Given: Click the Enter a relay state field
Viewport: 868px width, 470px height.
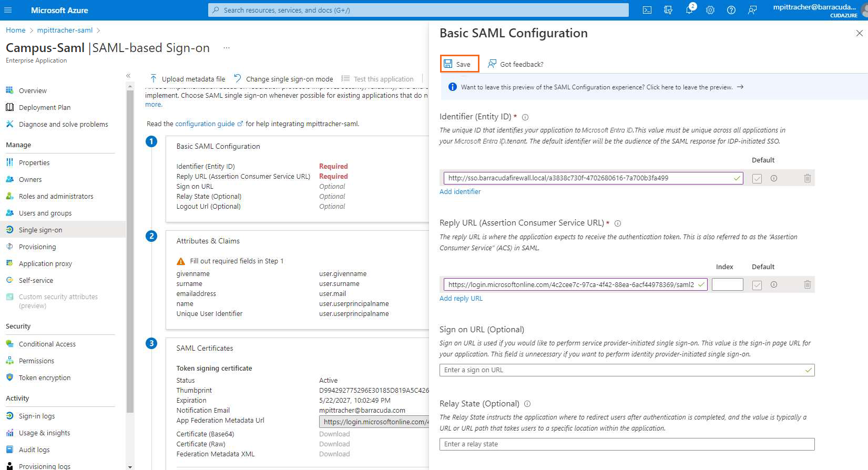Looking at the screenshot, I should (x=627, y=444).
